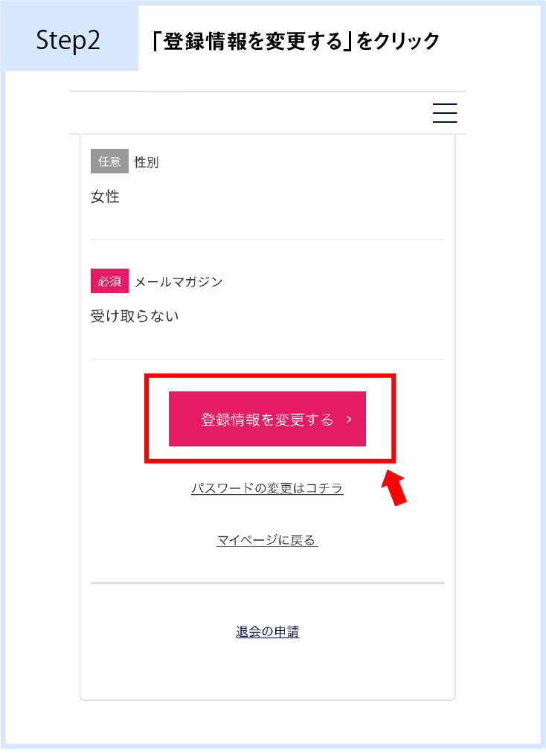The image size is (546, 756).
Task: Click the thin divider below 女性
Action: [x=268, y=239]
